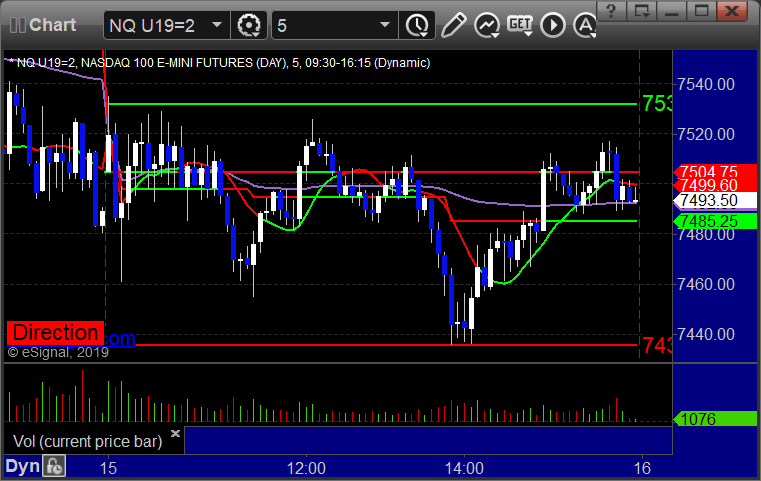Click the 7520.00 price axis label

coord(706,134)
